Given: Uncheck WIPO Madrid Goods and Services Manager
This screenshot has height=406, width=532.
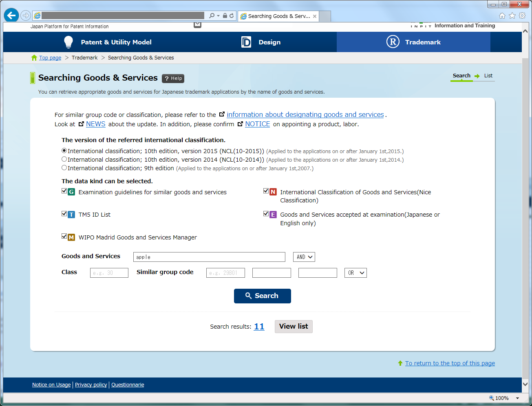Looking at the screenshot, I should coord(64,236).
